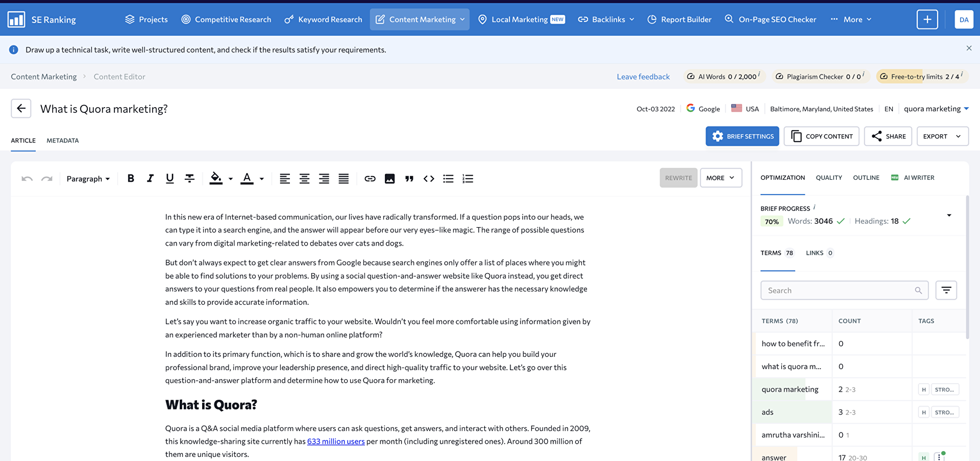The image size is (980, 461).
Task: Switch to the LINKS tab
Action: tap(819, 253)
